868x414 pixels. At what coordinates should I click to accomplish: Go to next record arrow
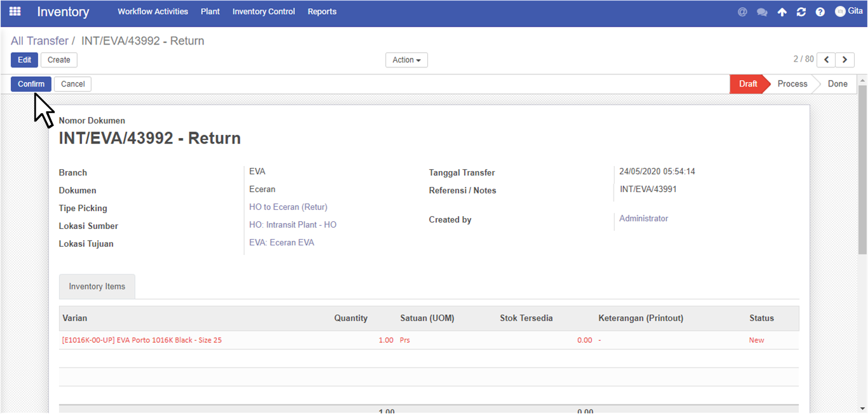[844, 60]
